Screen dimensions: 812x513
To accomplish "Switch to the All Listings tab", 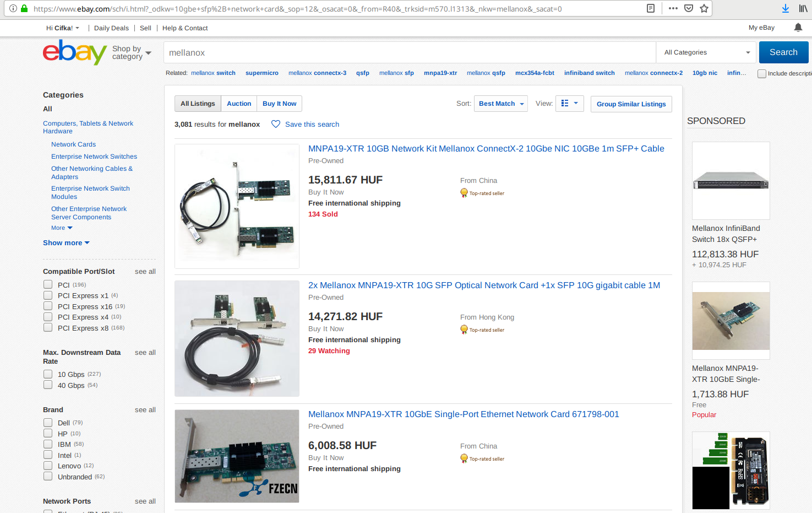I will click(198, 104).
